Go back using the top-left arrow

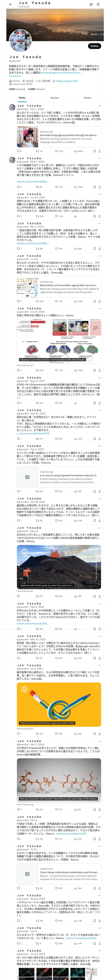point(11,4)
